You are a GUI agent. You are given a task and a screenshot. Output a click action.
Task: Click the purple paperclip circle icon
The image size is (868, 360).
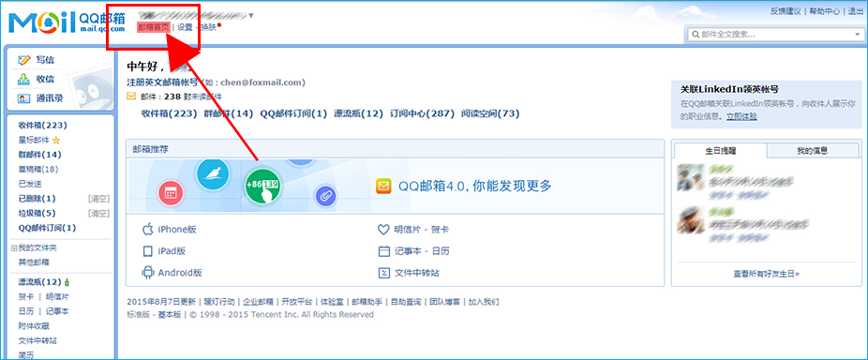(x=326, y=196)
